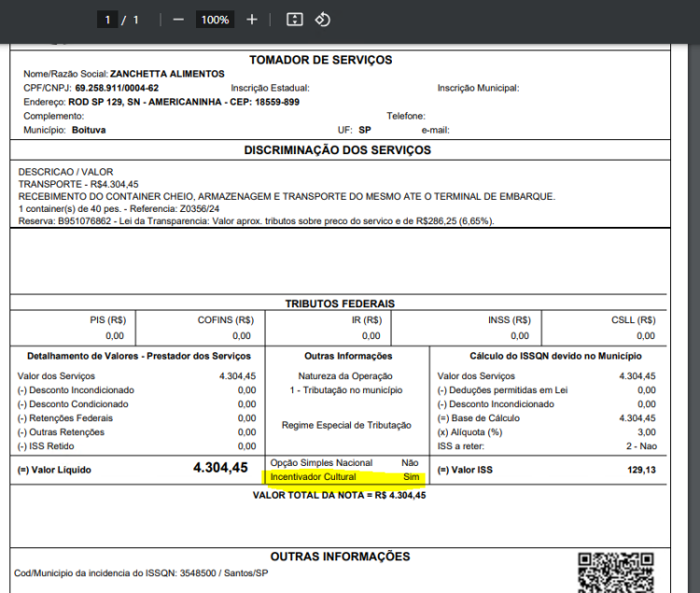Click the OUTRAS INFORMAÇÕES bottom heading

coord(340,557)
